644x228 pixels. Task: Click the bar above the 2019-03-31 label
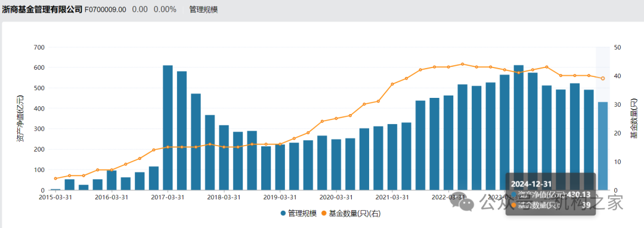coord(280,167)
